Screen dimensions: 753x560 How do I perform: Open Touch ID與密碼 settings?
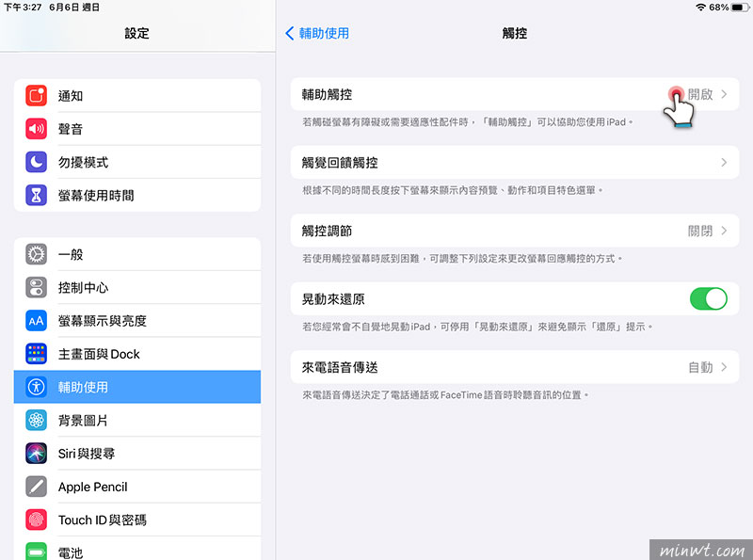(137, 520)
